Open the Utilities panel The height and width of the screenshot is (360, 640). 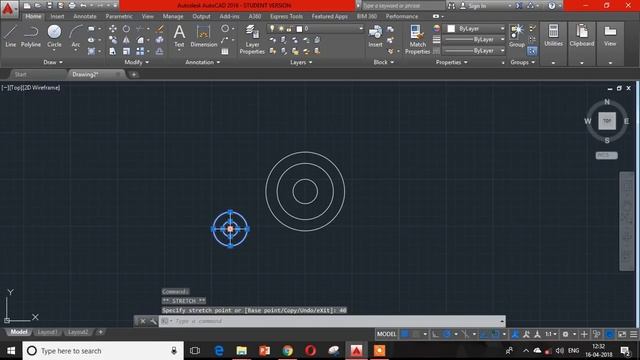(553, 36)
